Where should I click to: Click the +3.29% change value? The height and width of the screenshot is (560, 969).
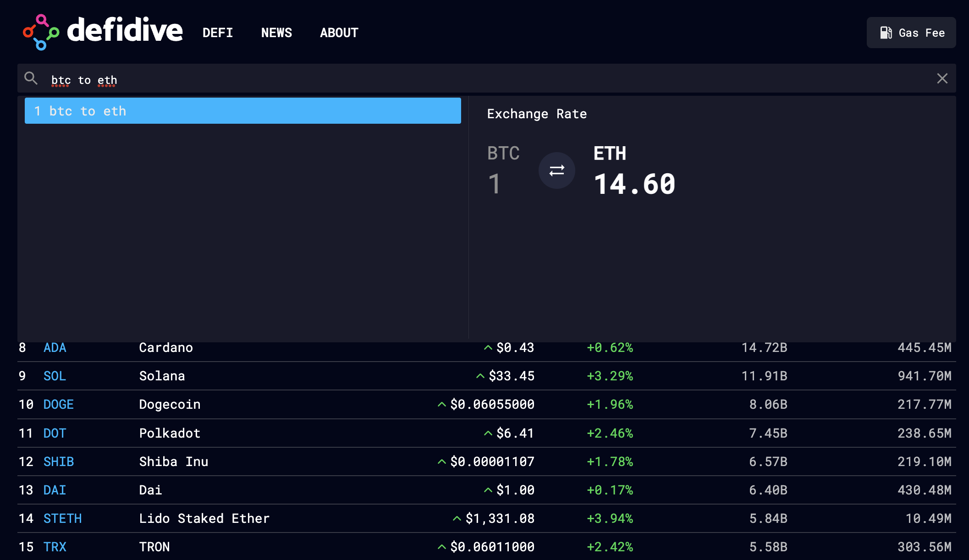pos(610,376)
